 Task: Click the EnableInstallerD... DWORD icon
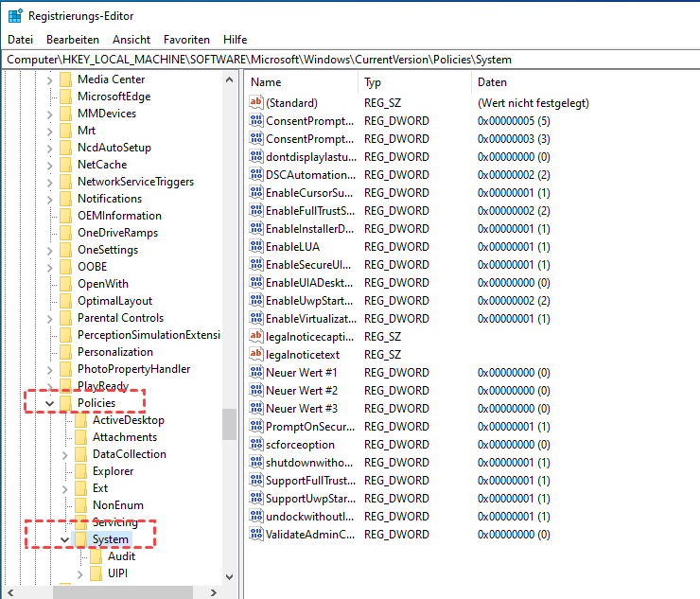tap(256, 228)
